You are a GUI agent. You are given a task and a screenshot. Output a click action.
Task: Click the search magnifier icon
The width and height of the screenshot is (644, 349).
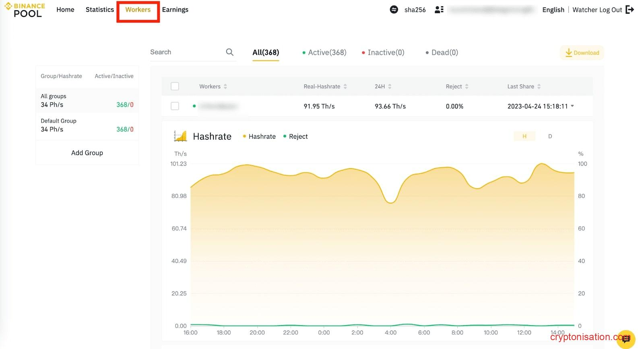coord(229,52)
